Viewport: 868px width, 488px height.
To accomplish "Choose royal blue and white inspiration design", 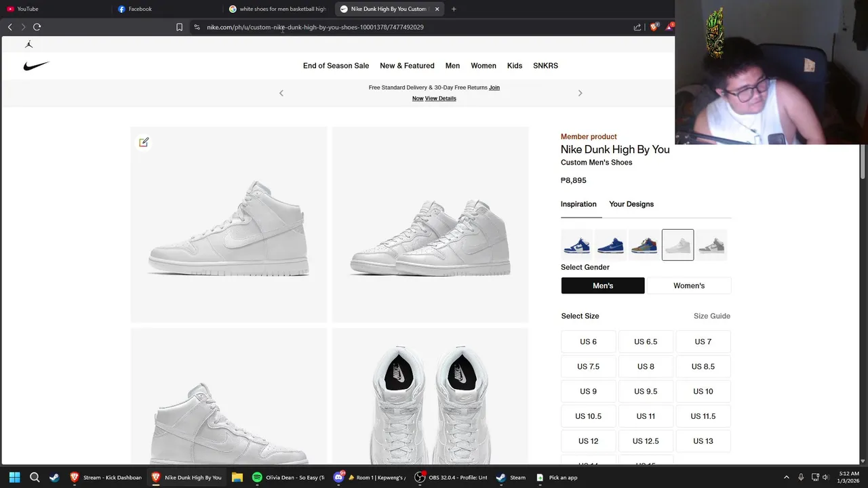I will pos(577,245).
